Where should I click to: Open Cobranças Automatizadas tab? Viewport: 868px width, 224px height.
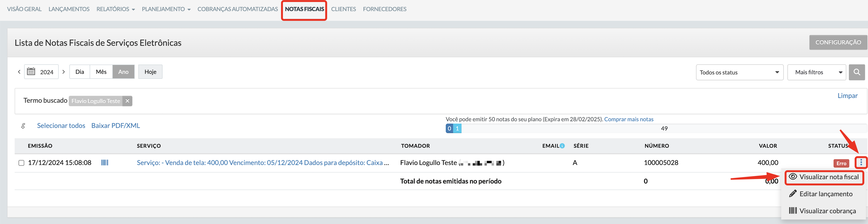[238, 9]
